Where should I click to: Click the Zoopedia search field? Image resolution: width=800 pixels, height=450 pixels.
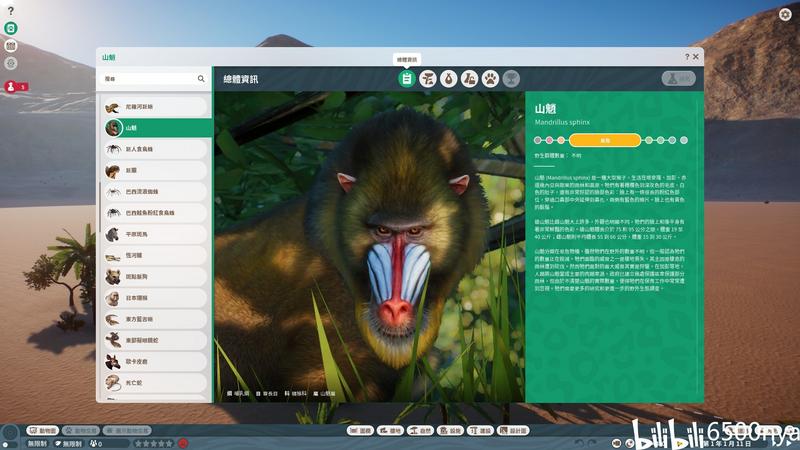[154, 79]
